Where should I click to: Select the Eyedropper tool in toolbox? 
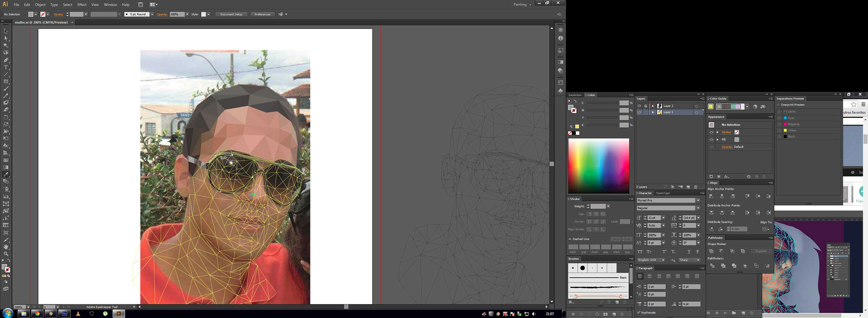coord(6,174)
